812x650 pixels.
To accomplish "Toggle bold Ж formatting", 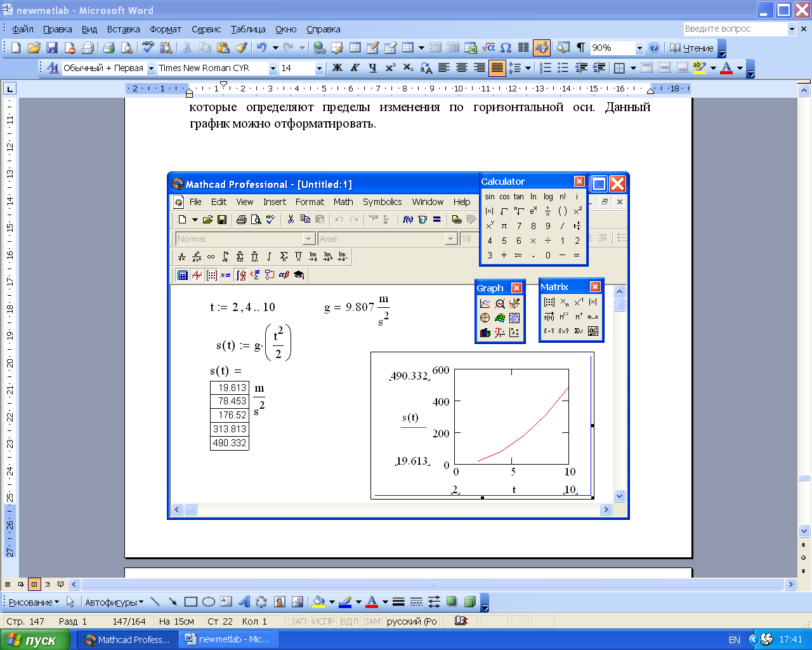I will pos(337,68).
